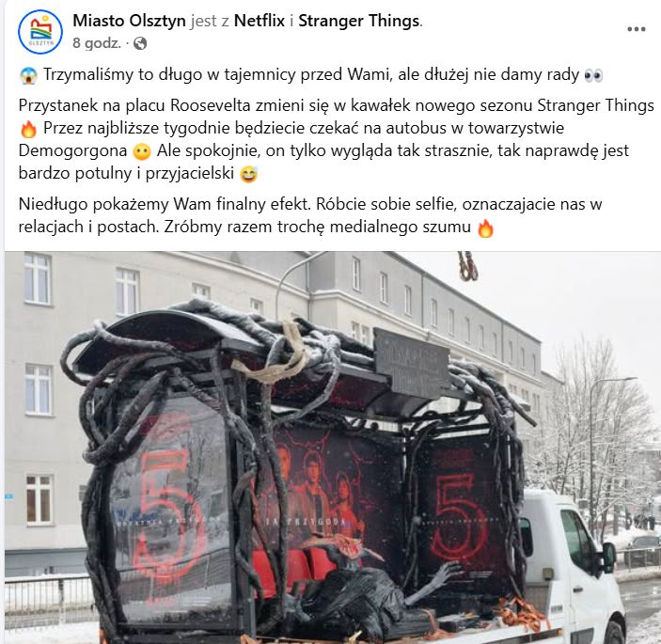Image resolution: width=661 pixels, height=644 pixels.
Task: Click the right-side red '5' poster in the photo
Action: tap(459, 516)
